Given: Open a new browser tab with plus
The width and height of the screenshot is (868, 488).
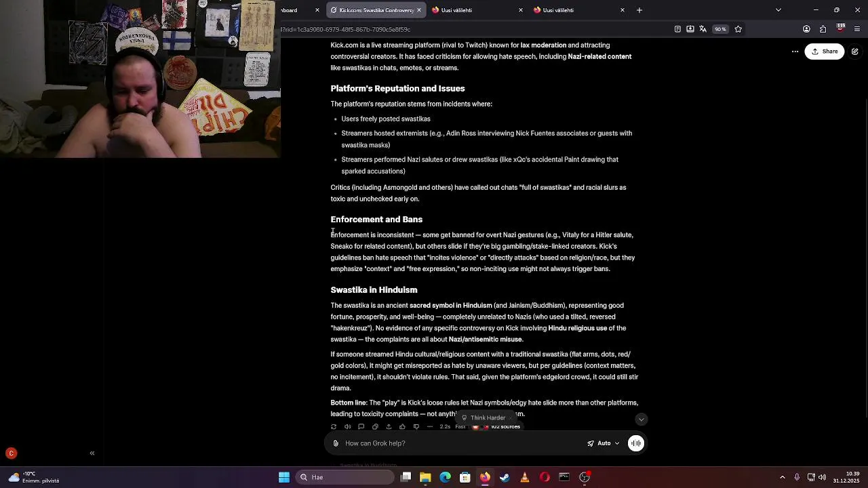Looking at the screenshot, I should [639, 10].
